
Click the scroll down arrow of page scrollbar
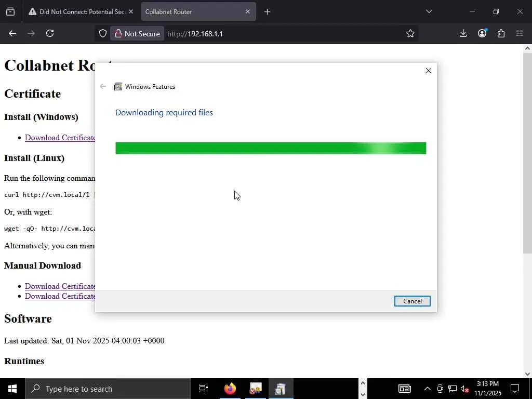coord(527,374)
